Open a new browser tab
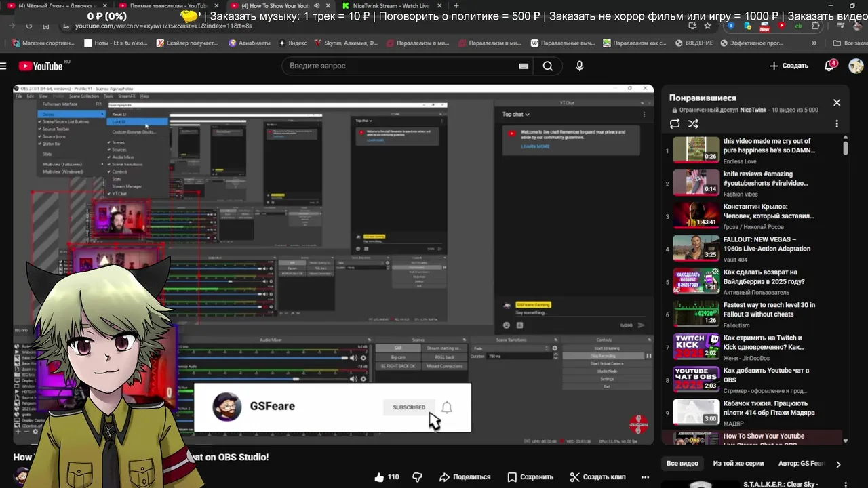Viewport: 868px width, 488px height. click(456, 5)
